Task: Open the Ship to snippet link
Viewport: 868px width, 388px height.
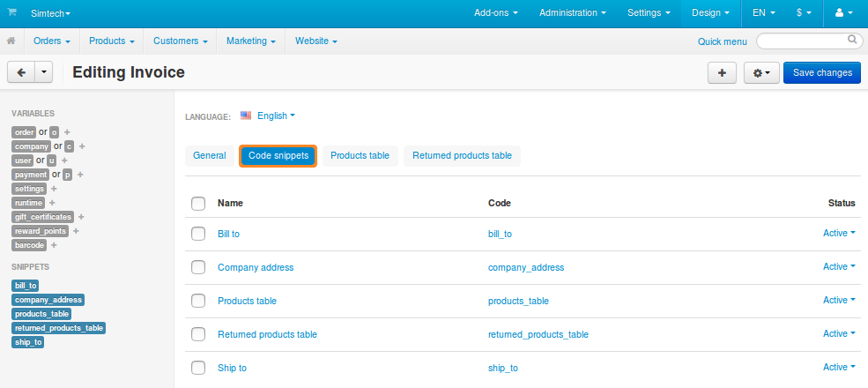Action: pyautogui.click(x=232, y=368)
